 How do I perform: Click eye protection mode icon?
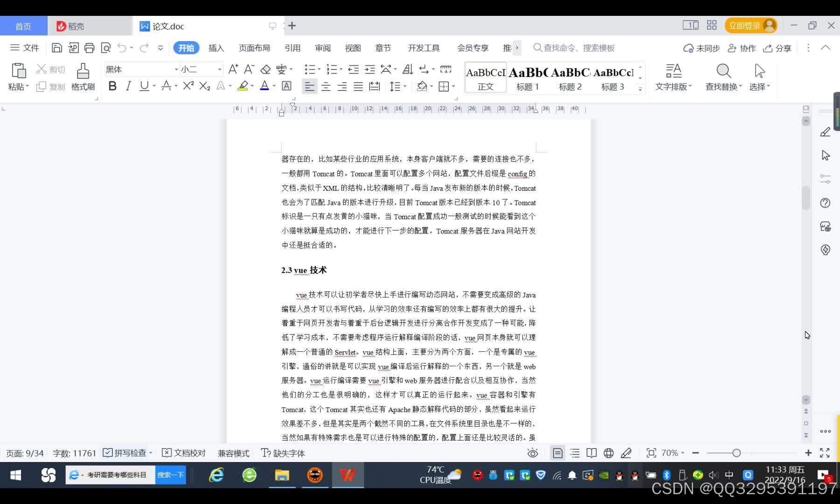click(532, 453)
